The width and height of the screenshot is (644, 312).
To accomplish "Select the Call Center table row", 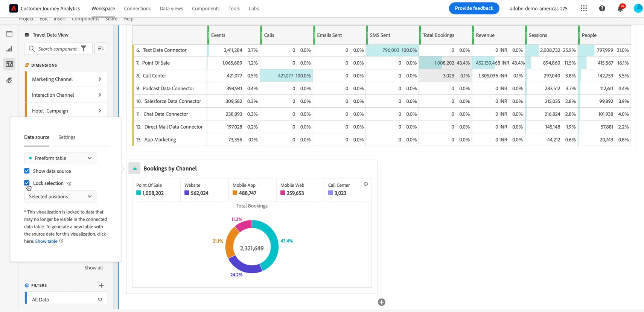I will [382, 76].
